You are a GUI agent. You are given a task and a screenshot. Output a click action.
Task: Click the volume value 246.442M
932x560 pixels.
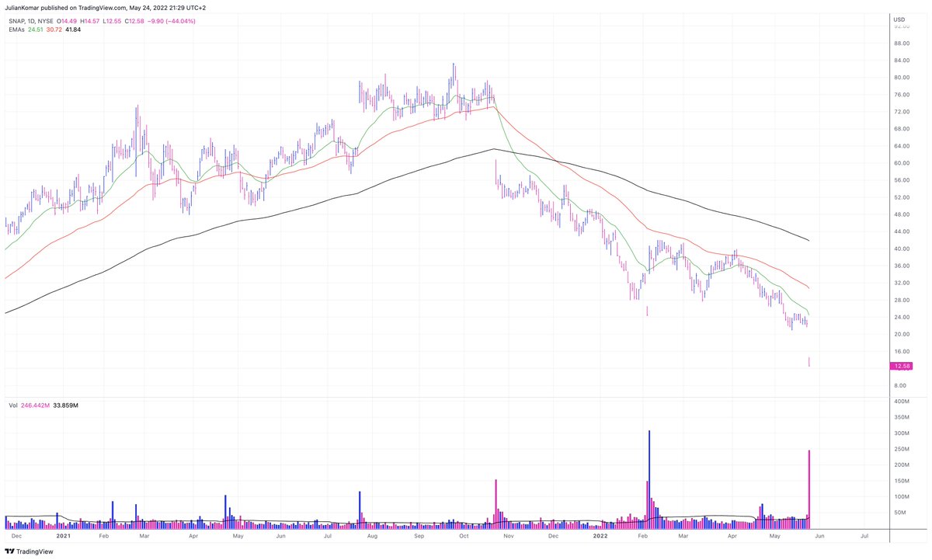37,405
